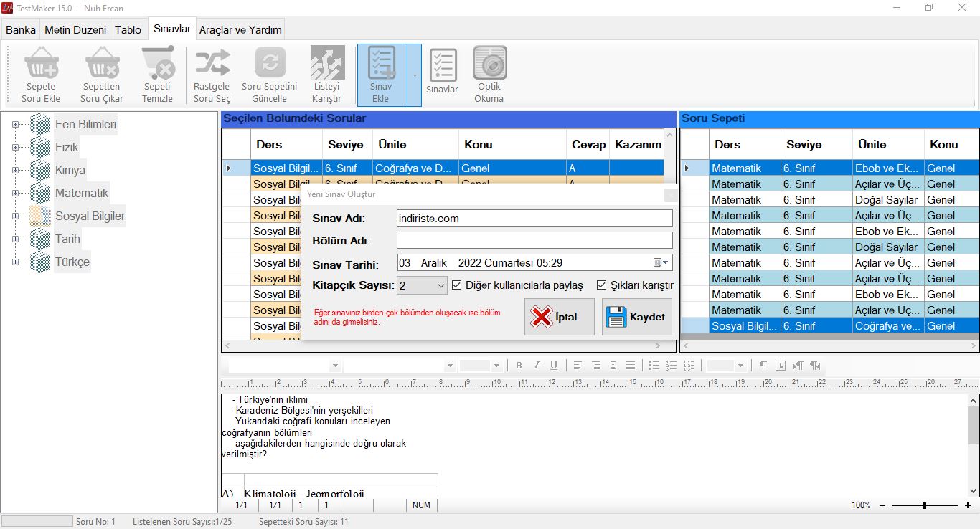Image resolution: width=980 pixels, height=529 pixels.
Task: Click Sepetten Soru Çıkar toolbar icon
Action: coord(102,63)
